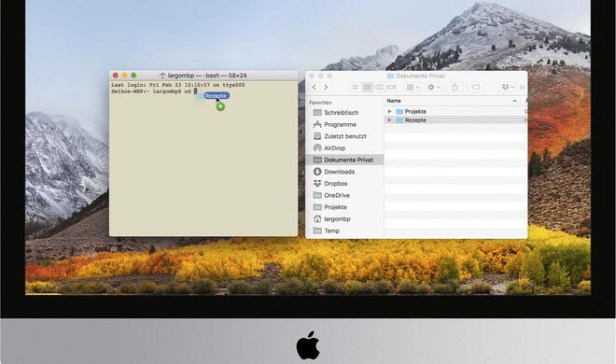Viewport: 616px width, 364px height.
Task: Select the Rezepte folder row in file list
Action: click(455, 120)
